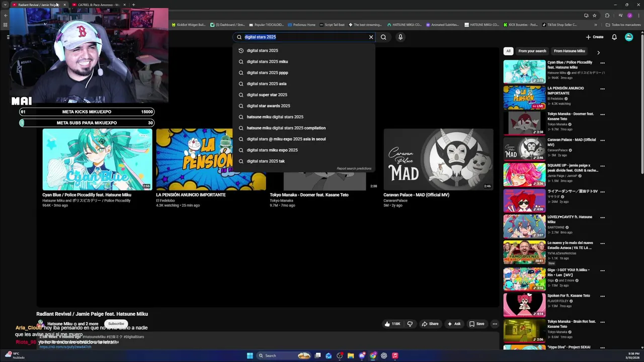Open options menu for SQUARE UP sidebar video
The width and height of the screenshot is (644, 362).
coord(602,166)
